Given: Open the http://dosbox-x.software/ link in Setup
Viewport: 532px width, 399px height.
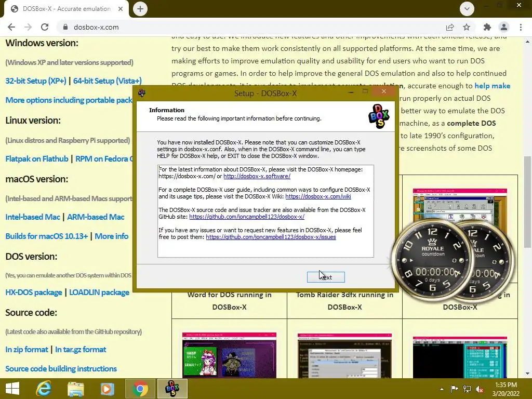Looking at the screenshot, I should coord(257,176).
